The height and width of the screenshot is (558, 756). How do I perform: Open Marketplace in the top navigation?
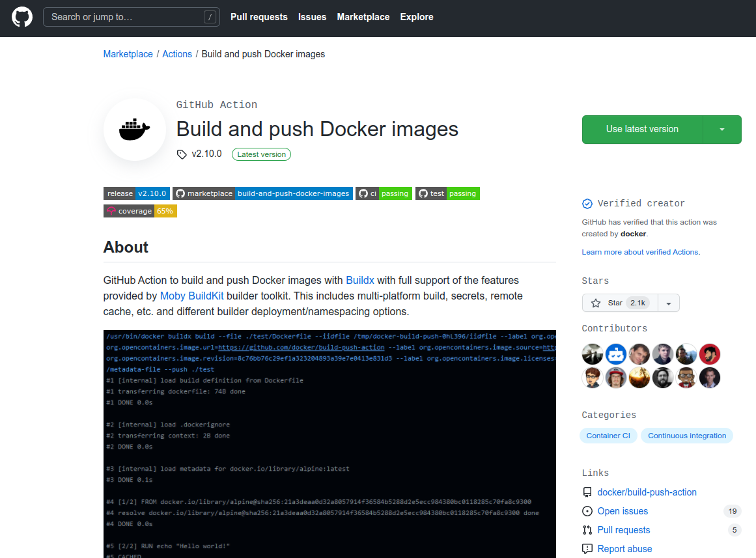(x=363, y=17)
